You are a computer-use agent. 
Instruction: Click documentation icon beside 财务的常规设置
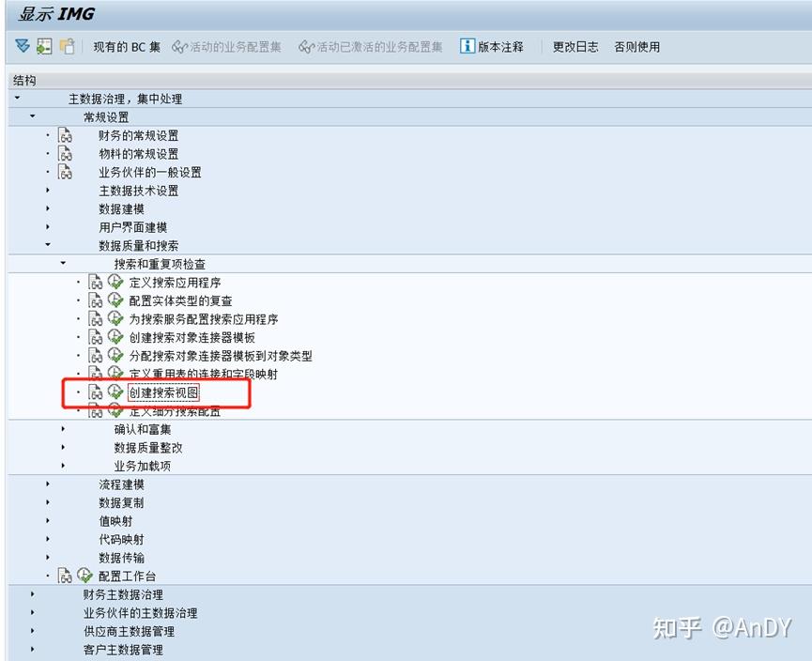click(66, 134)
